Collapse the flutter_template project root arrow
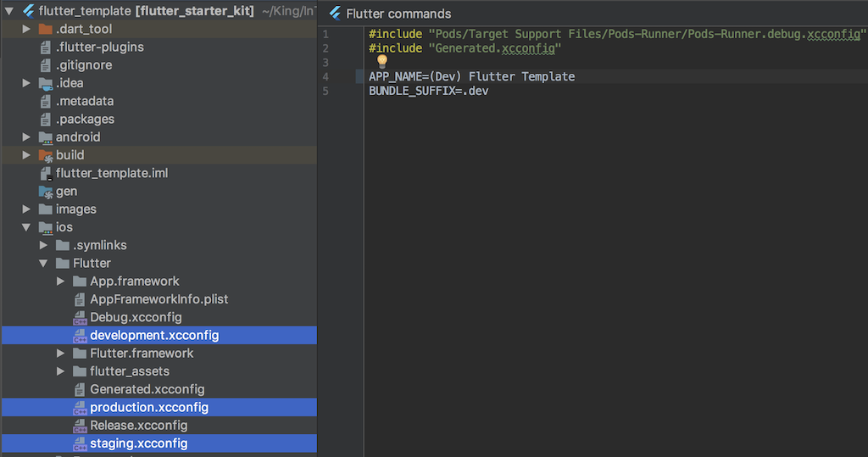This screenshot has height=457, width=868. point(8,11)
